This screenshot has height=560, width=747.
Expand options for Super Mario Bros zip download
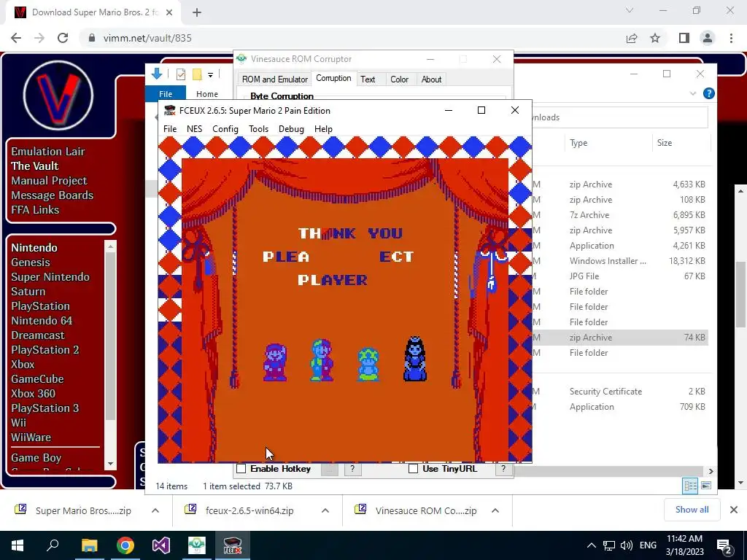[x=155, y=510]
